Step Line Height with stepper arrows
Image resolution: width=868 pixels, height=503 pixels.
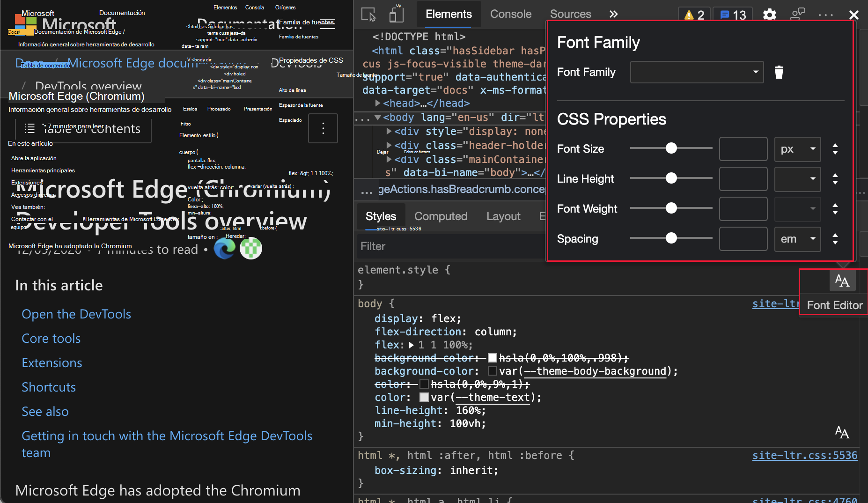pos(835,179)
